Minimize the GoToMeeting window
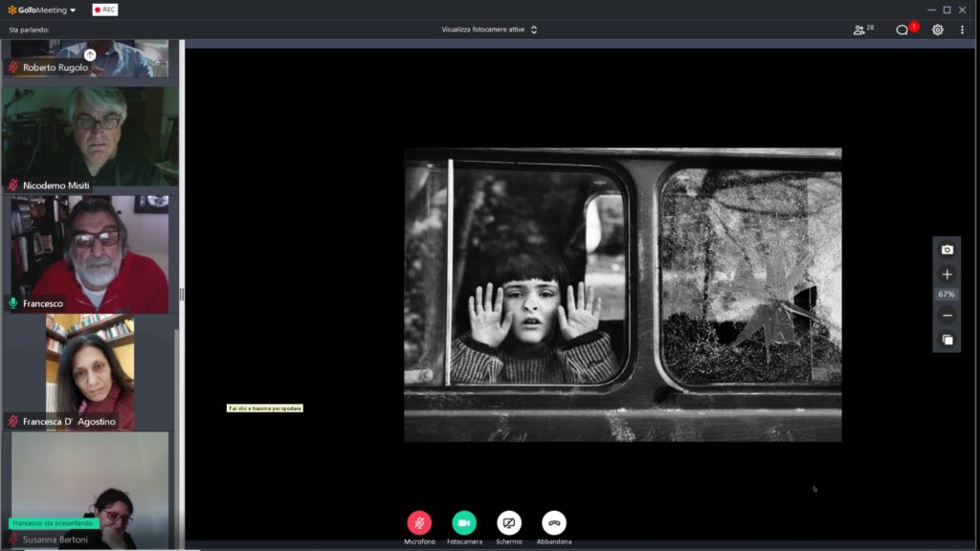Viewport: 980px width, 551px height. pos(931,10)
